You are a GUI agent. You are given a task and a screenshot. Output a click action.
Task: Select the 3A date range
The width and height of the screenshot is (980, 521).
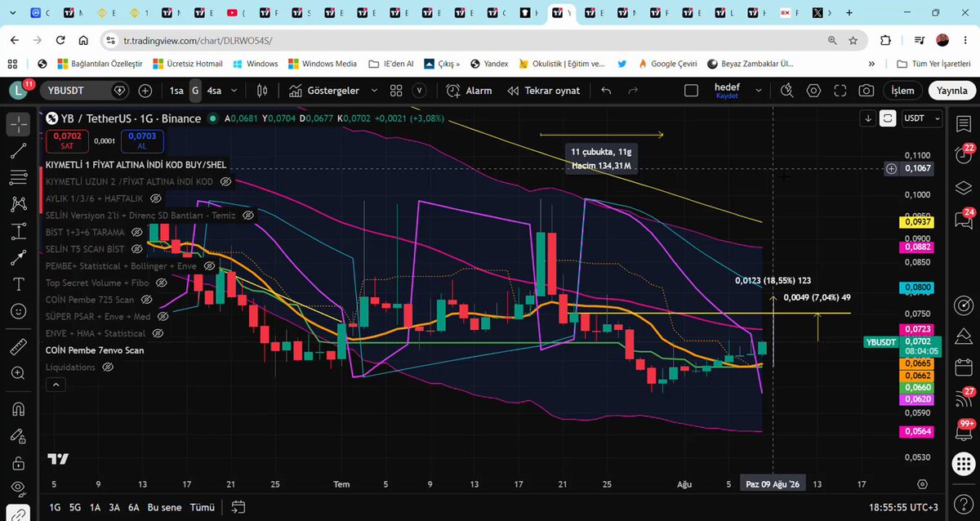coord(114,506)
